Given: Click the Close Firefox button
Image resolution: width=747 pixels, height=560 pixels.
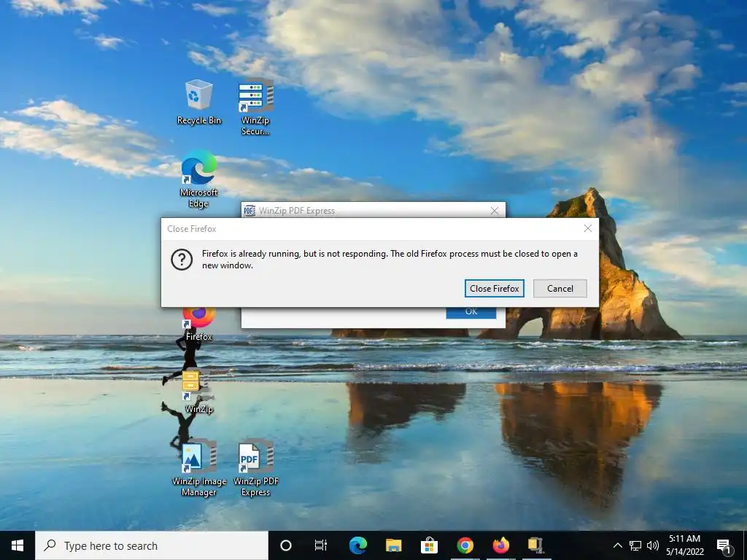Looking at the screenshot, I should pos(494,288).
